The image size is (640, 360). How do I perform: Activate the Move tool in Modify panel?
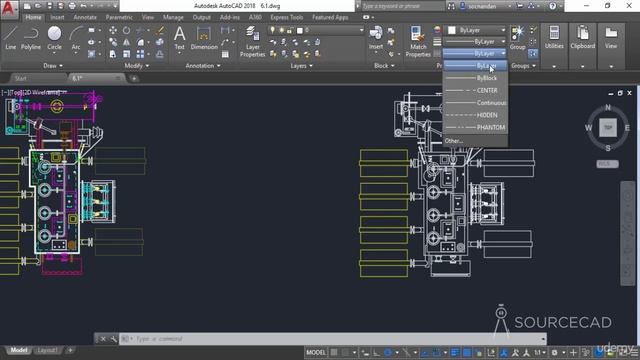pyautogui.click(x=113, y=31)
